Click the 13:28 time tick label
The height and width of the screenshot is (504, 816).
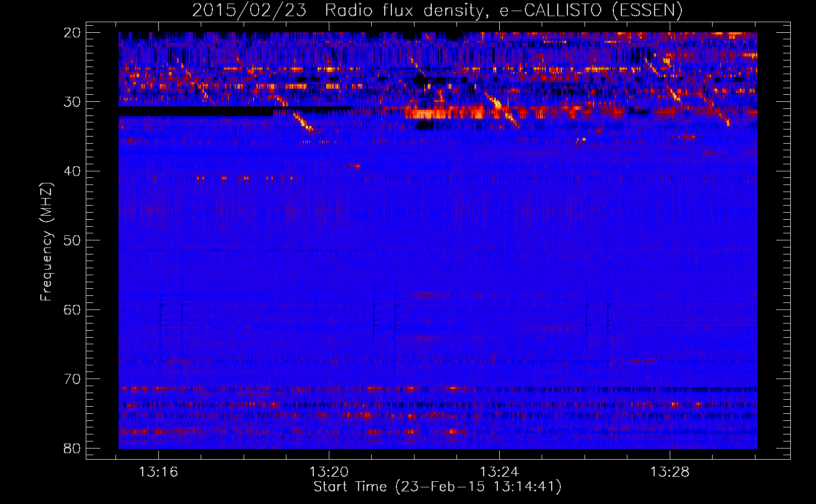[x=670, y=472]
